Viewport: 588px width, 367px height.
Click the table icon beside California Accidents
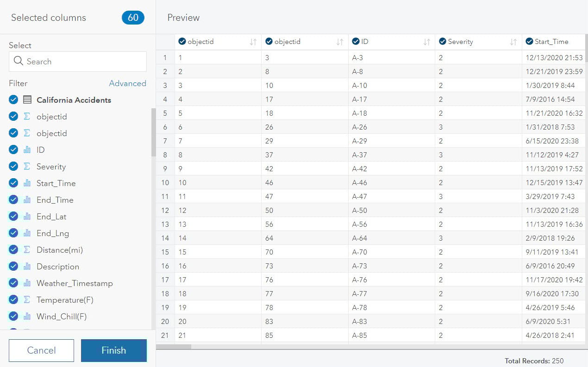28,100
